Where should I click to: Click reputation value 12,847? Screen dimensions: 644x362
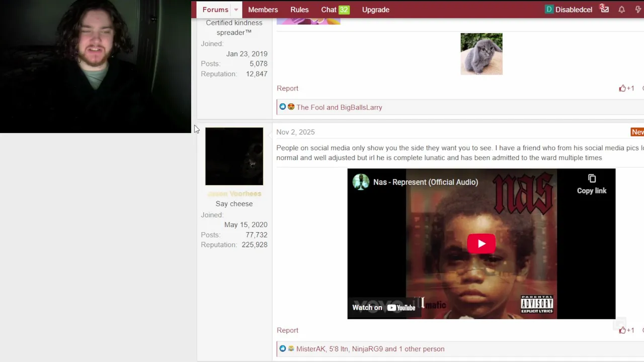pyautogui.click(x=257, y=74)
